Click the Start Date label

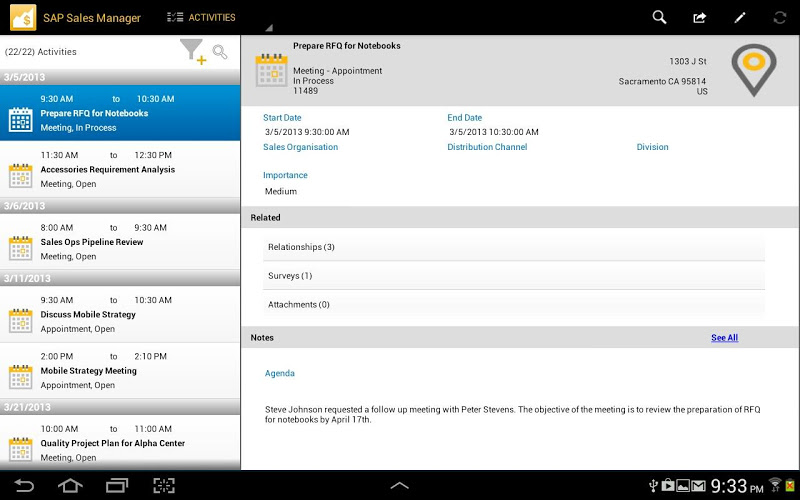[282, 117]
